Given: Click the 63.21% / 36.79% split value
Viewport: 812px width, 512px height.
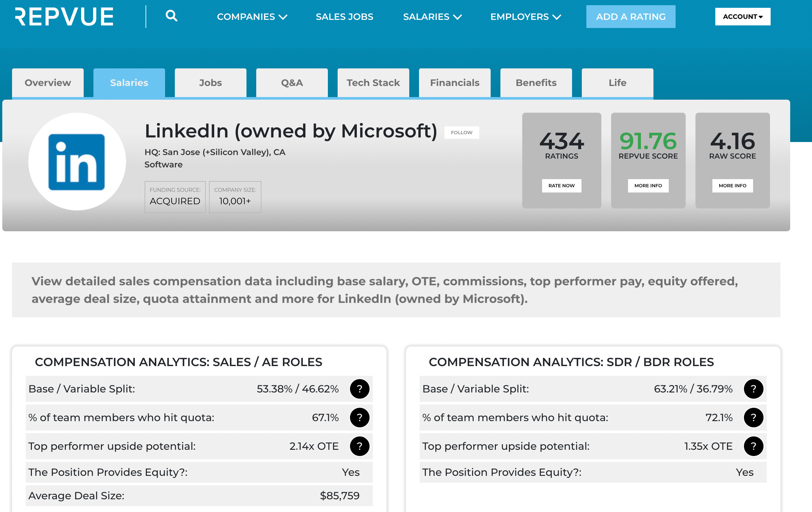Looking at the screenshot, I should 693,389.
